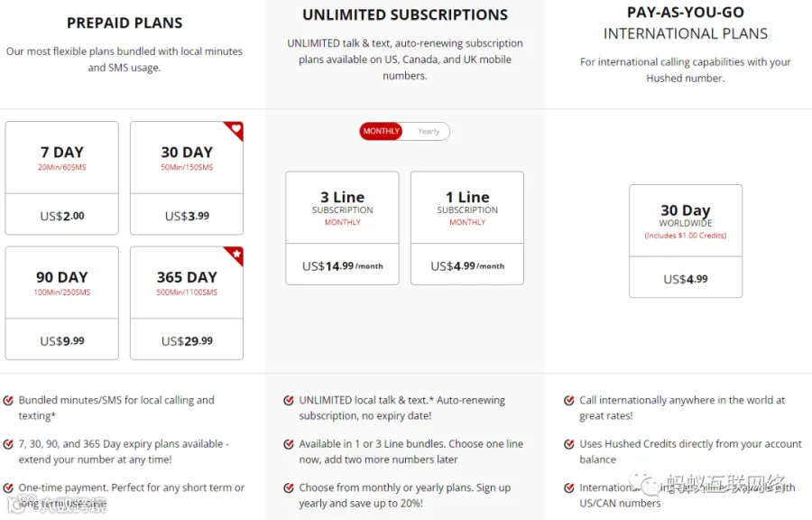Screen dimensions: 812x520
Task: Click checkmark icon beside Uses Hushed Credits
Action: [x=569, y=444]
